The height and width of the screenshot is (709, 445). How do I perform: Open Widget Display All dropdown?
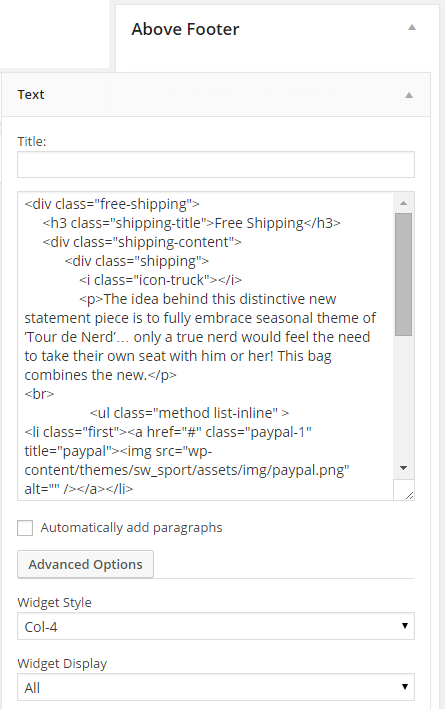pyautogui.click(x=216, y=687)
